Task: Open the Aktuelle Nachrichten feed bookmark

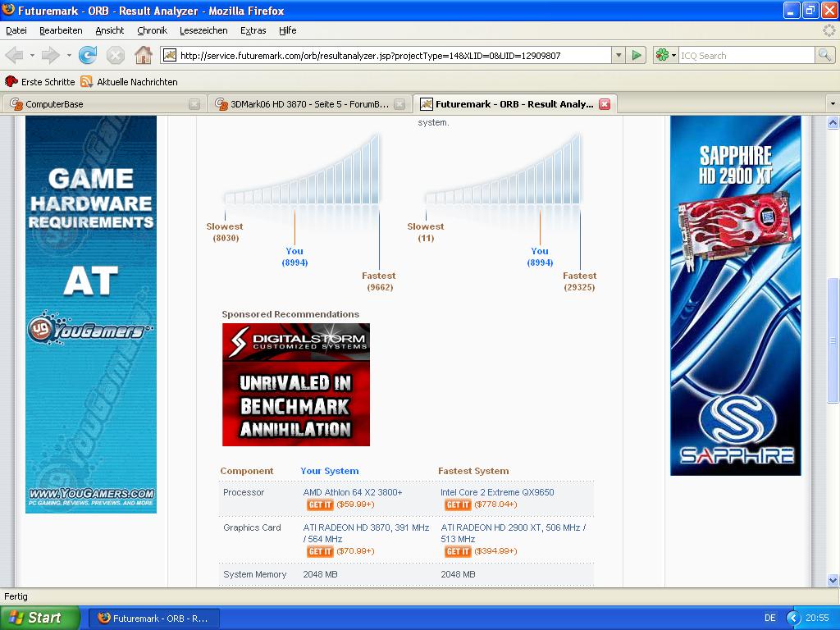Action: 129,82
